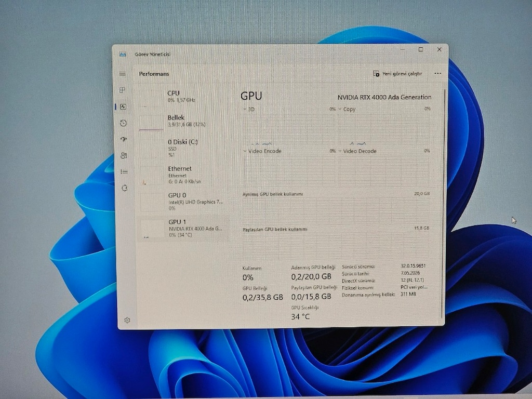Viewport: 532px width, 399px height.
Task: Open the Details list page icon
Action: coord(124,171)
